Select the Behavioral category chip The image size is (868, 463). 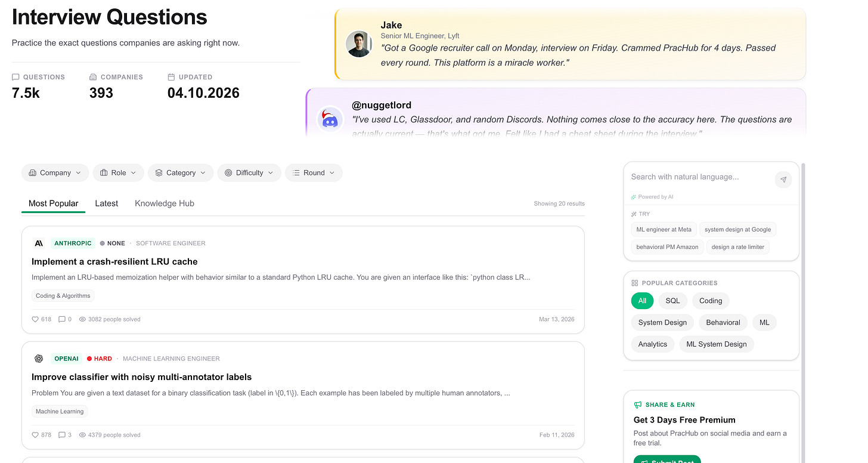723,323
